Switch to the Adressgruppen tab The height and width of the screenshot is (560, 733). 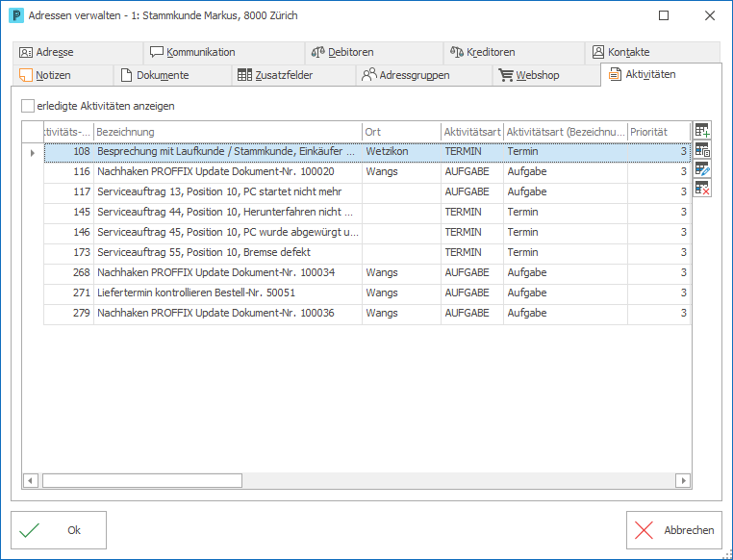pyautogui.click(x=424, y=75)
